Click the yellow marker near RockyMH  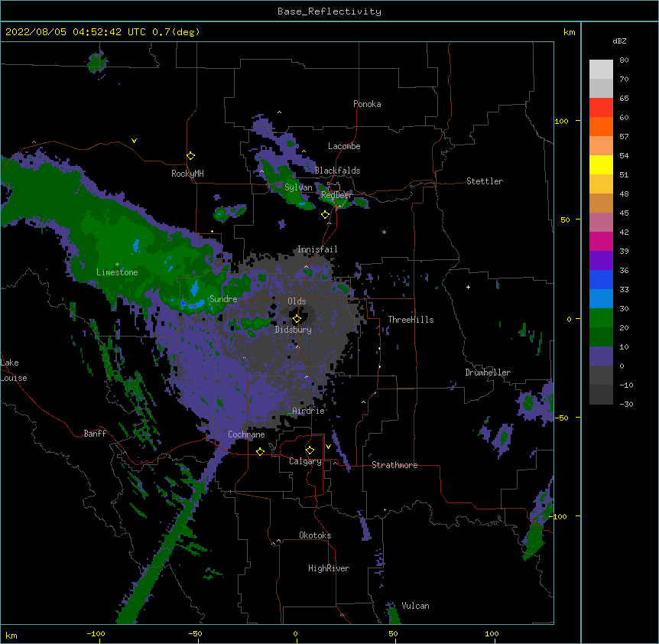click(191, 156)
